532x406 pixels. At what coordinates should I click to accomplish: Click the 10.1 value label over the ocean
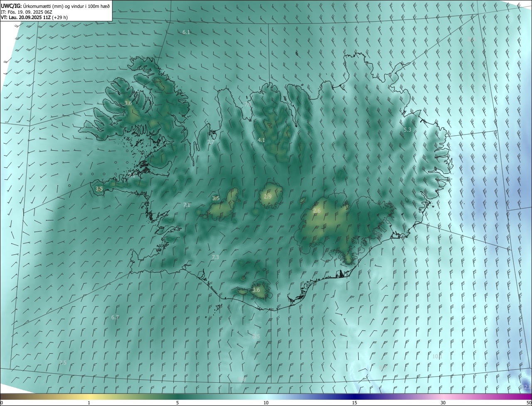[437, 356]
